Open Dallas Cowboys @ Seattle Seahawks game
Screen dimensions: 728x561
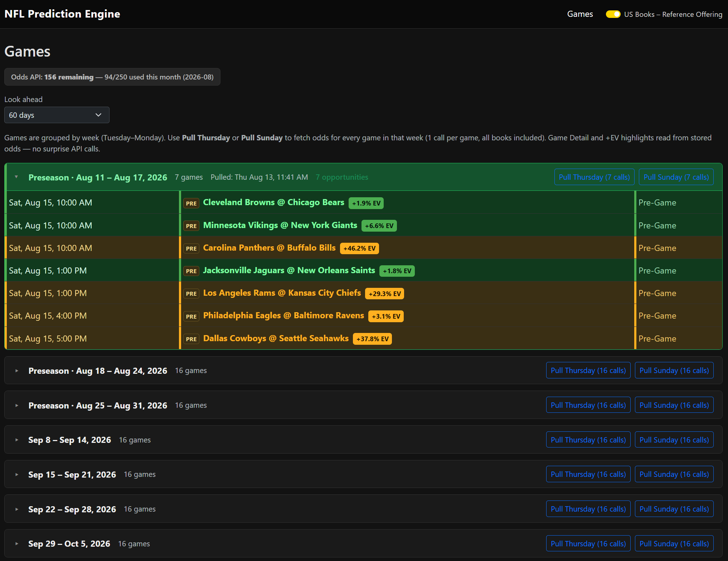click(276, 338)
